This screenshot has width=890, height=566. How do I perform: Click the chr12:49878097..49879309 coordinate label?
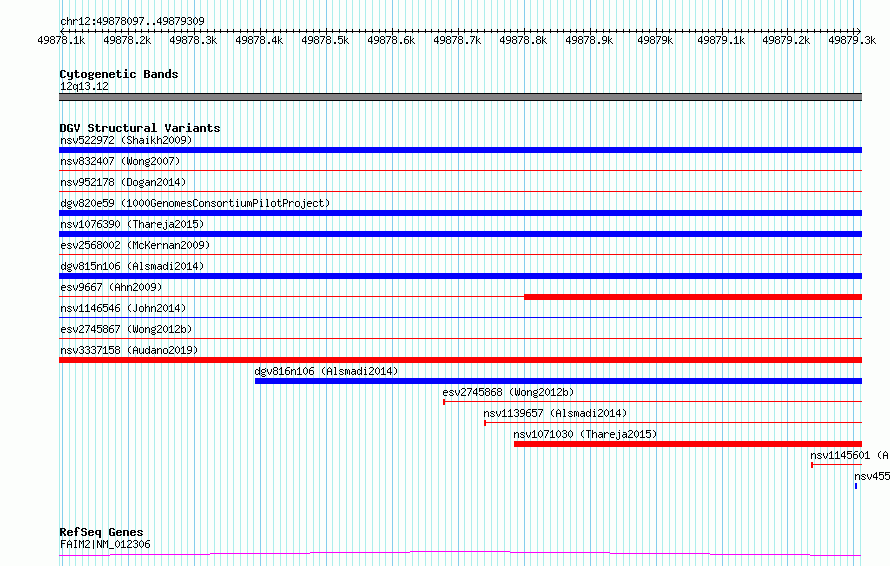132,21
